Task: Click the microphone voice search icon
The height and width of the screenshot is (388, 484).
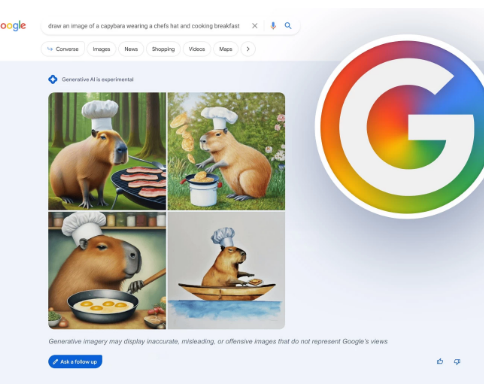Action: (x=273, y=26)
